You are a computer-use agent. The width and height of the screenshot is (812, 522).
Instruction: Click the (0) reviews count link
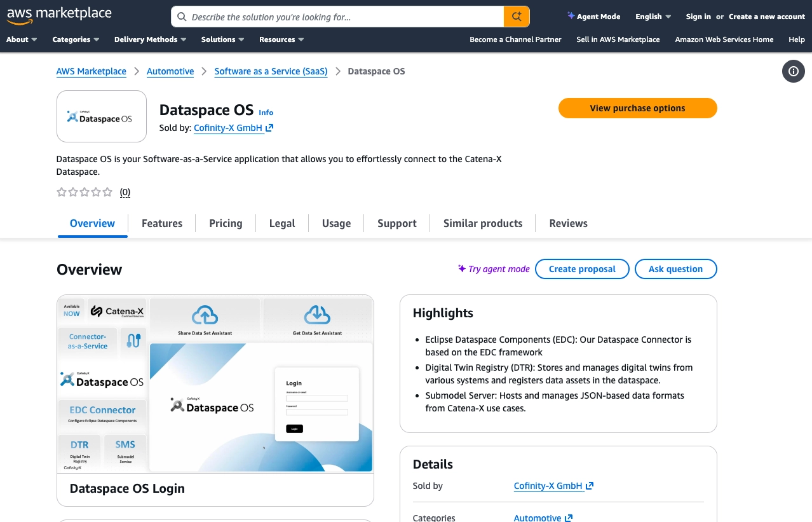tap(125, 192)
